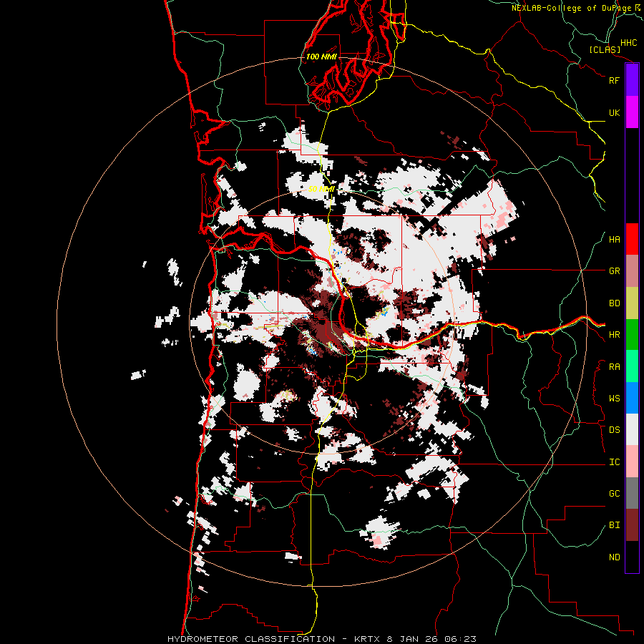Click the WS legend label

click(614, 399)
